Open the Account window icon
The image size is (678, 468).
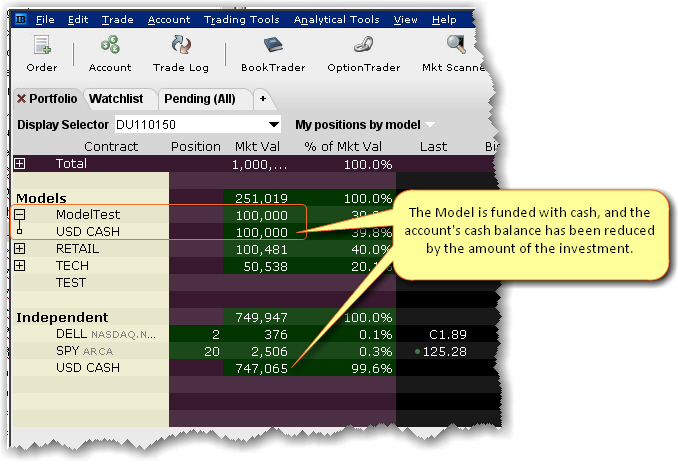110,46
